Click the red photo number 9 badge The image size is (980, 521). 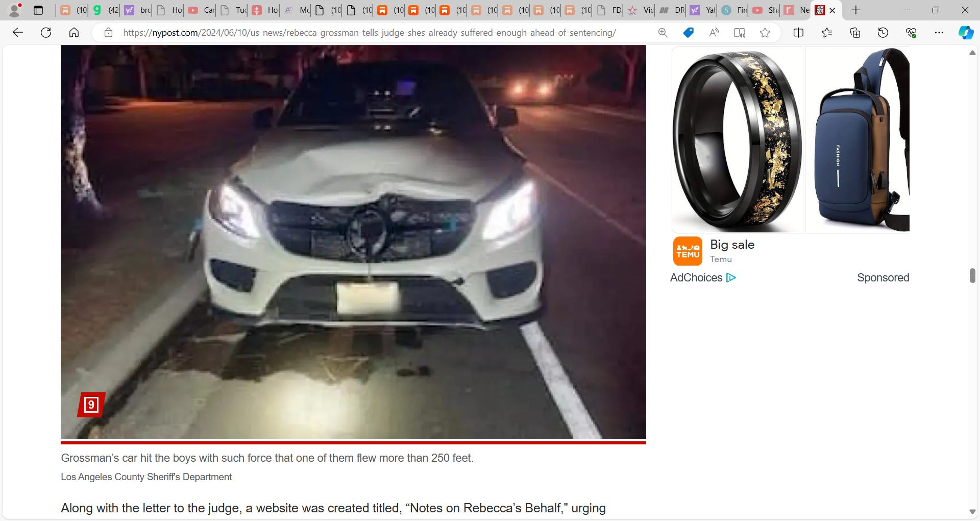(91, 405)
